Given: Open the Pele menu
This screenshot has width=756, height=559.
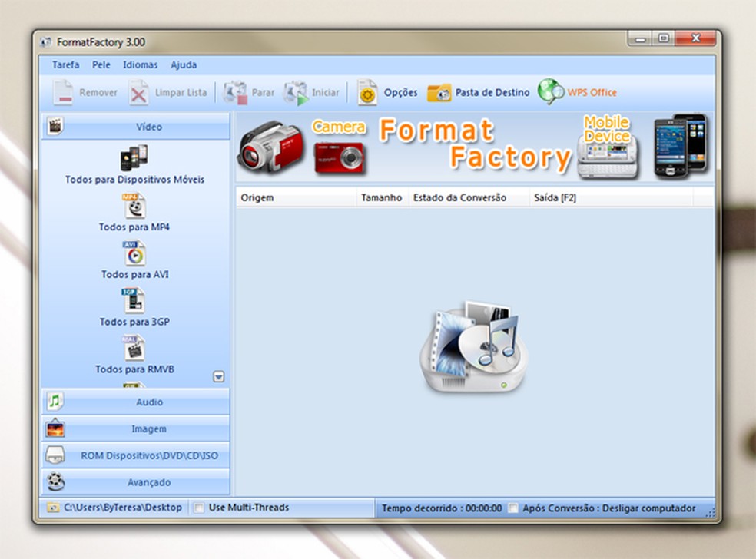Looking at the screenshot, I should [101, 64].
